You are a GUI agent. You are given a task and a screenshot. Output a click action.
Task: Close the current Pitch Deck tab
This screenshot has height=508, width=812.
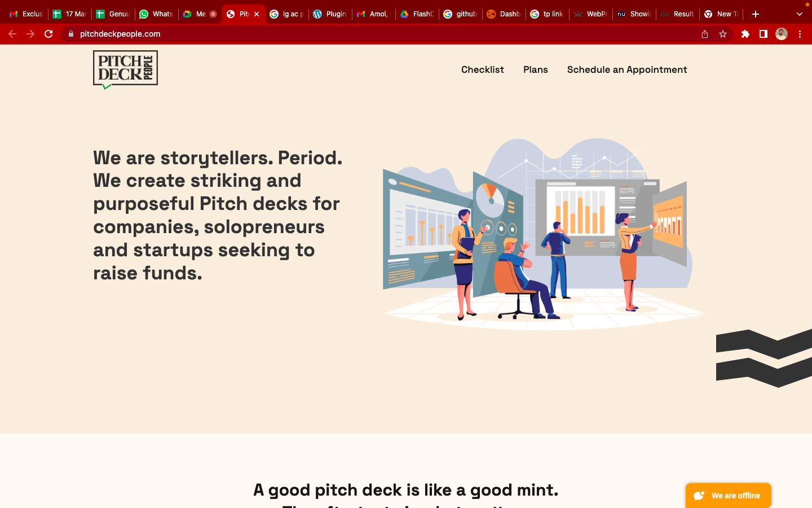(x=257, y=14)
